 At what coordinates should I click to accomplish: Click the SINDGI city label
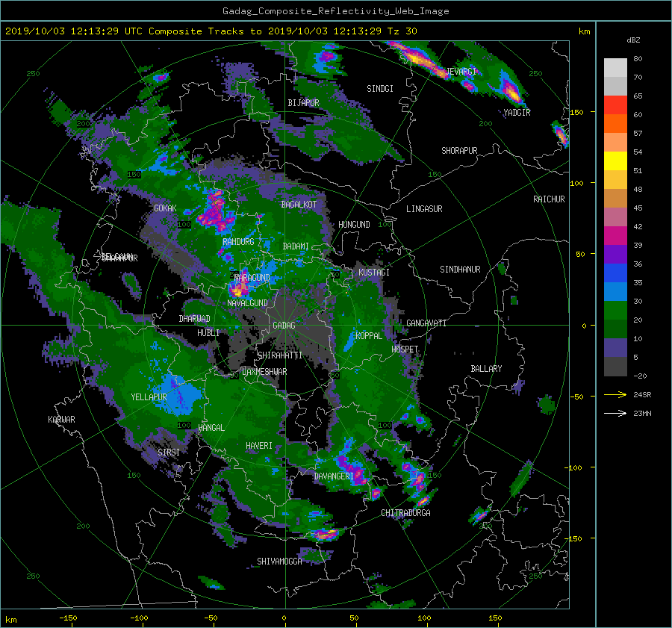click(380, 89)
